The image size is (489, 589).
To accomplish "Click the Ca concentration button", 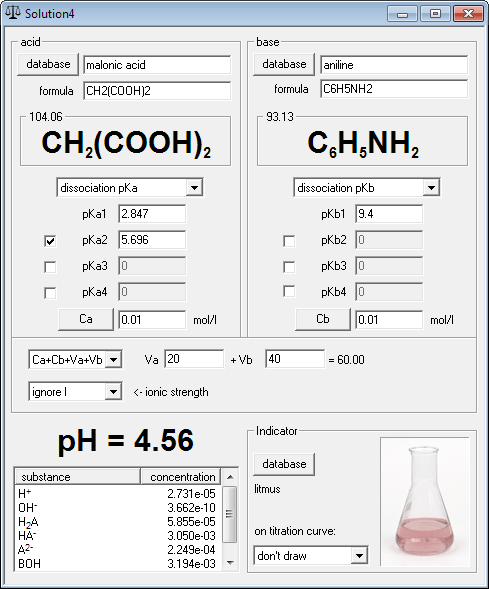I will [x=86, y=319].
